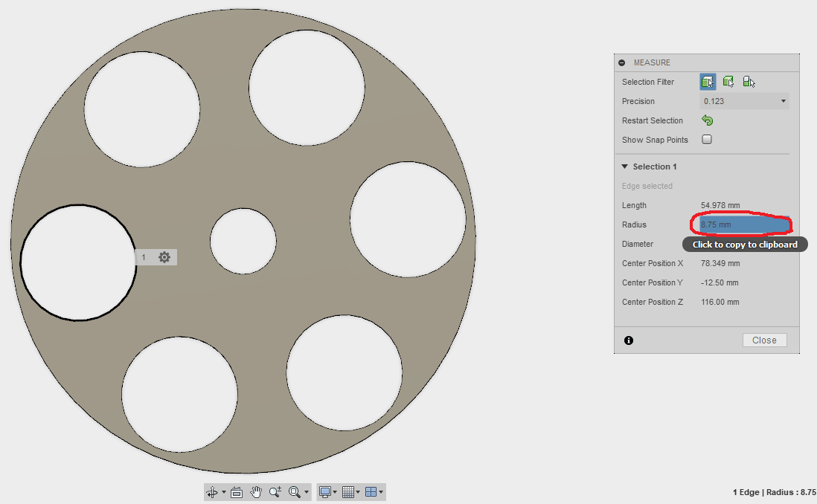Click the Close button in Measure panel

[764, 340]
